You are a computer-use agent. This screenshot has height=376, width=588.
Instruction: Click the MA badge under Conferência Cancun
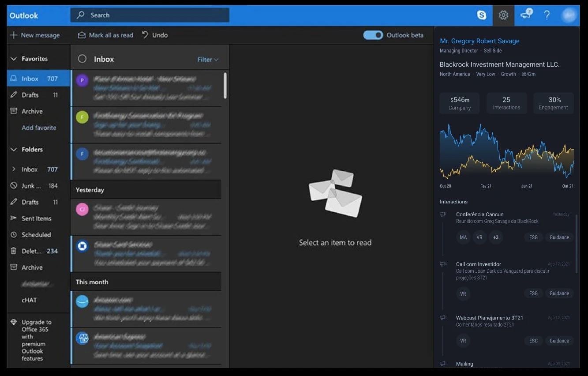tap(463, 237)
